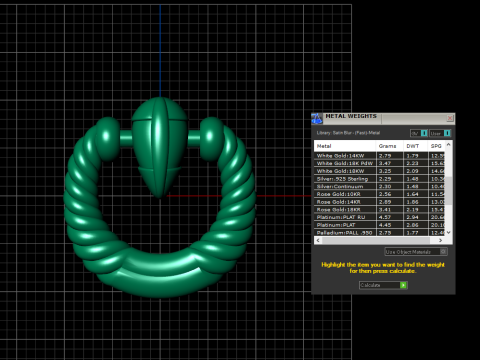Toggle the SV library button
The height and width of the screenshot is (360, 480).
point(419,133)
